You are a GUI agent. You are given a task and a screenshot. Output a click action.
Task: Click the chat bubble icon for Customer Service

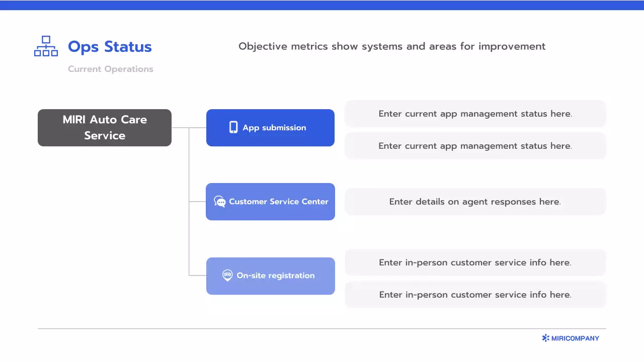pyautogui.click(x=219, y=202)
